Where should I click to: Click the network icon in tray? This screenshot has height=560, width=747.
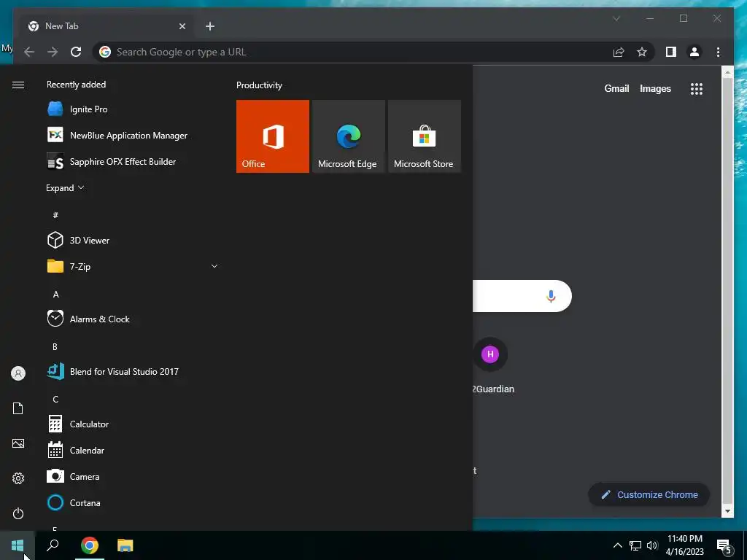point(635,545)
